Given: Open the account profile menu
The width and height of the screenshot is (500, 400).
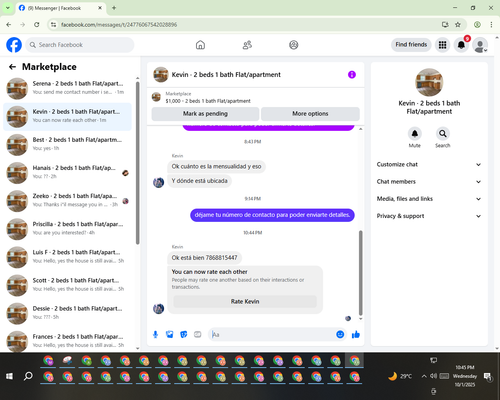Looking at the screenshot, I should [x=480, y=45].
